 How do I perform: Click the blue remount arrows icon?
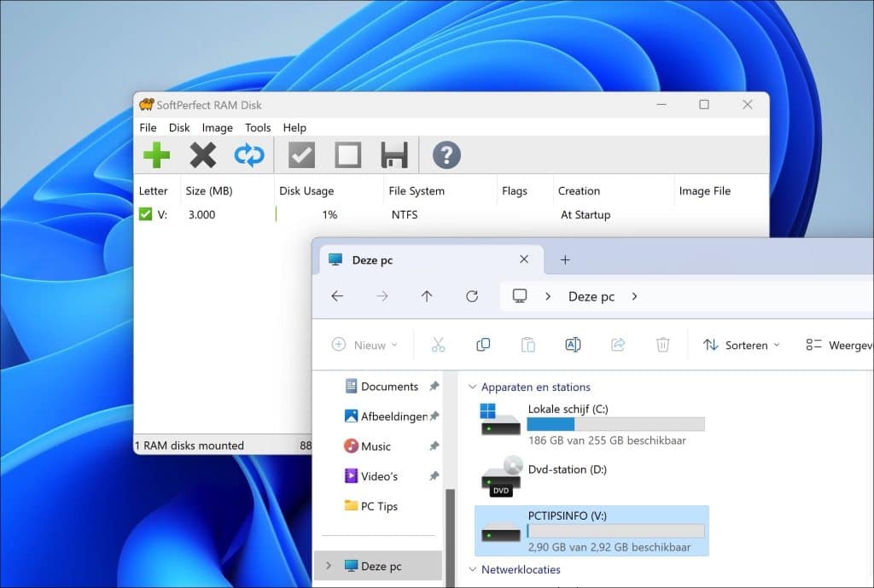(x=249, y=155)
